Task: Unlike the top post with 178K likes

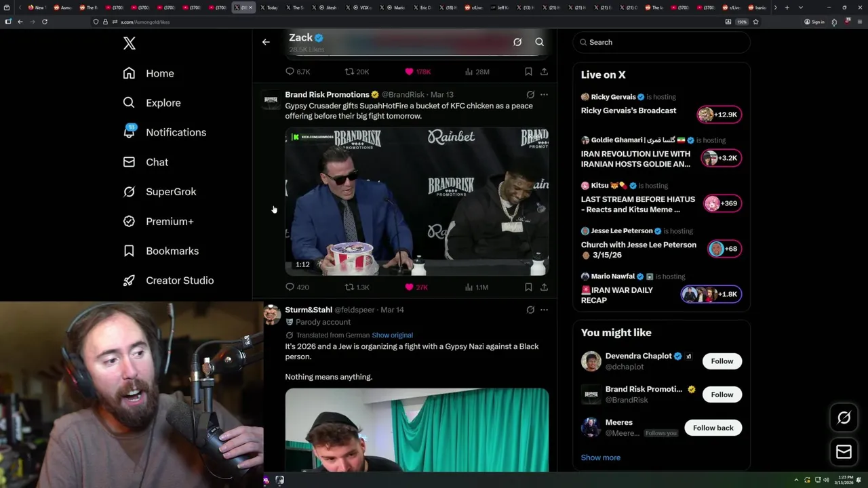Action: click(418, 71)
